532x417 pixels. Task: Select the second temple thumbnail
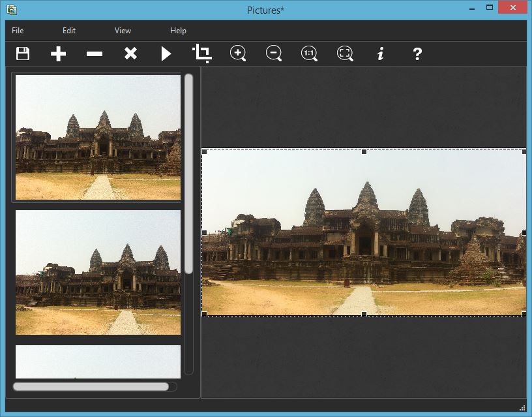coord(98,272)
